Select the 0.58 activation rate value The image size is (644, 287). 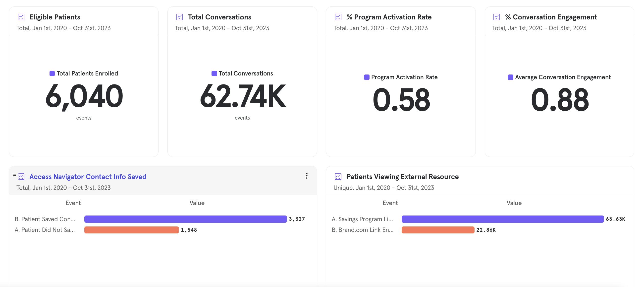coord(401,100)
